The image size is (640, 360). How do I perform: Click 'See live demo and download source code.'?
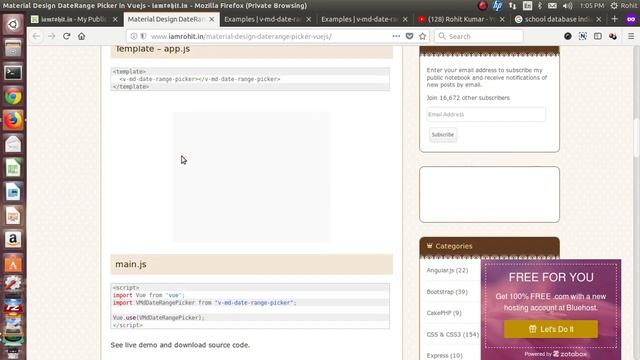click(180, 345)
